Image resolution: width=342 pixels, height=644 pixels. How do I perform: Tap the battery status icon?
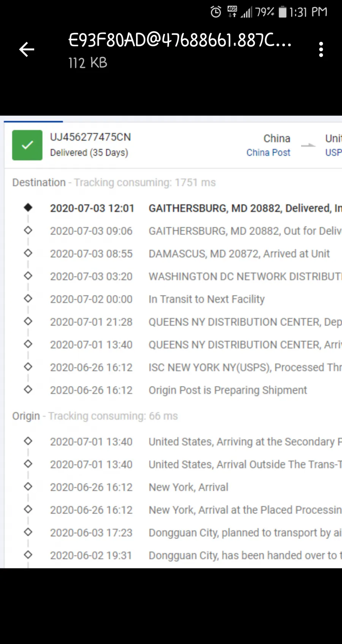tap(283, 12)
